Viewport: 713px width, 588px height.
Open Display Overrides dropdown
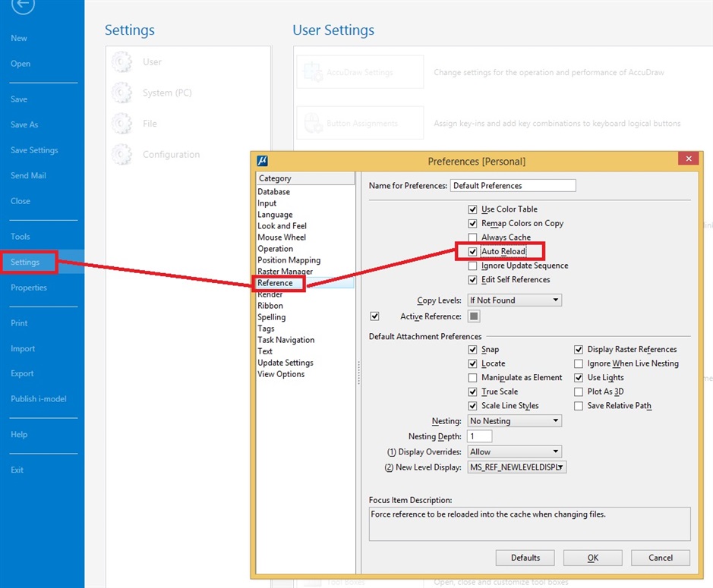click(x=514, y=451)
